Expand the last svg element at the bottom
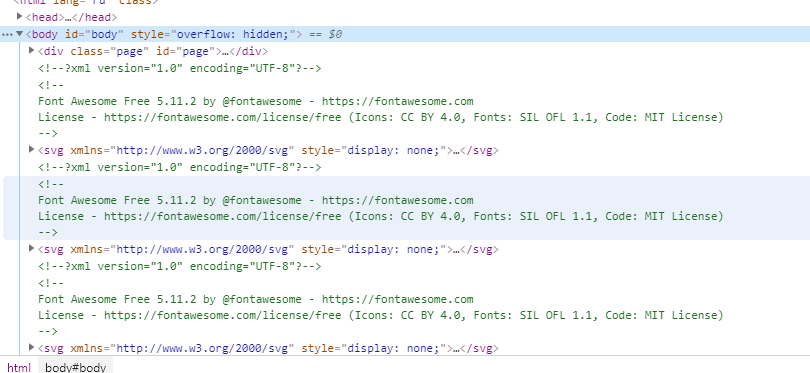The height and width of the screenshot is (373, 810). pos(32,348)
